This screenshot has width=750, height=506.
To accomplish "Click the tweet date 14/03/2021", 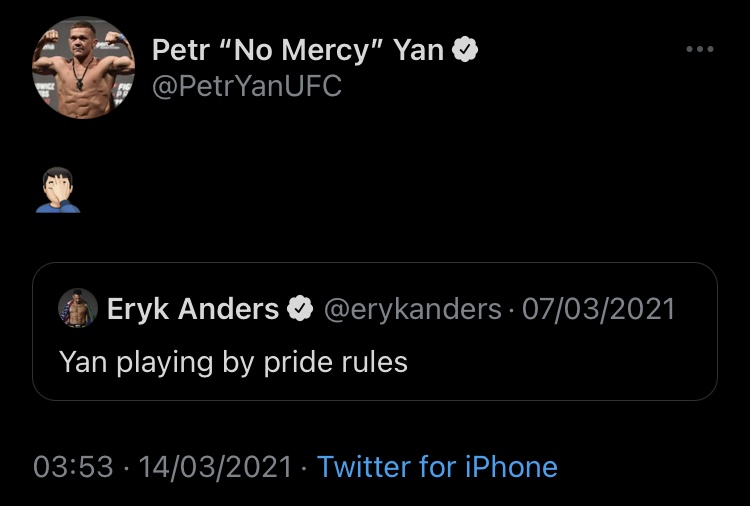I will (215, 467).
